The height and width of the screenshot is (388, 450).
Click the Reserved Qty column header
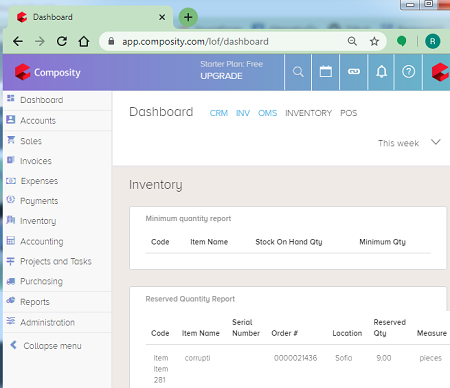[389, 328]
